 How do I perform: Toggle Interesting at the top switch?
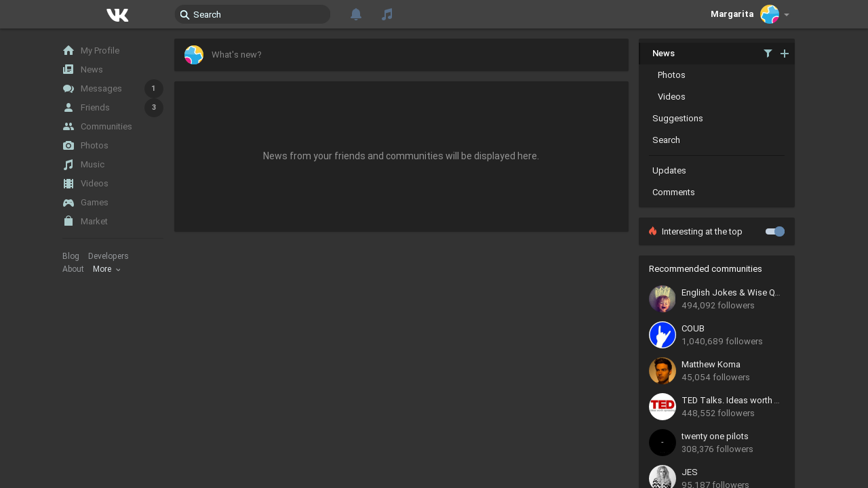775,231
